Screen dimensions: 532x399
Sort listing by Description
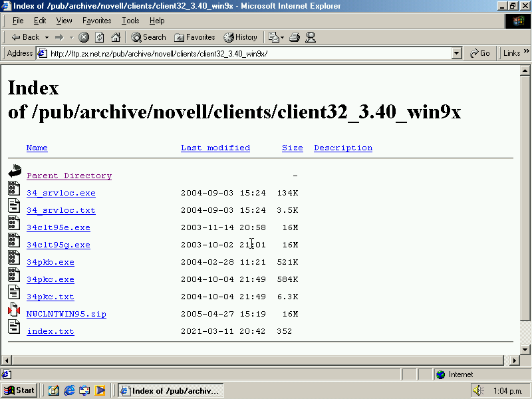tap(343, 148)
